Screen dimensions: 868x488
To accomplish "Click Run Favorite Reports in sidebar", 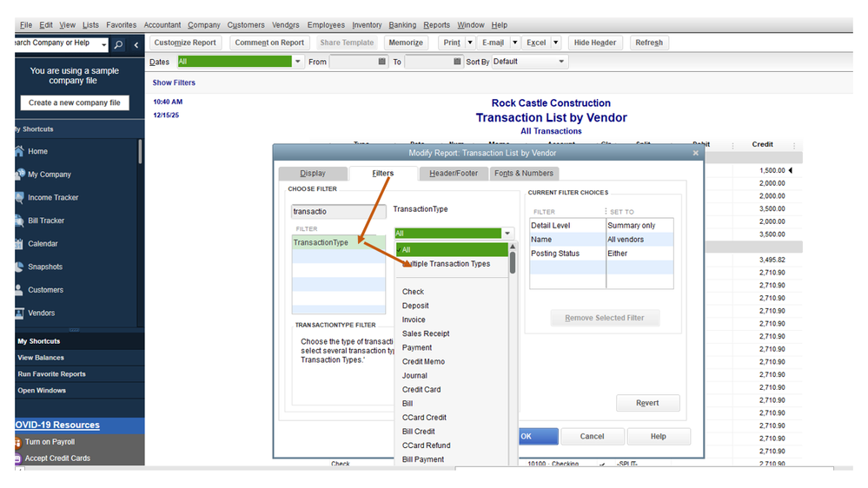I will (x=51, y=374).
